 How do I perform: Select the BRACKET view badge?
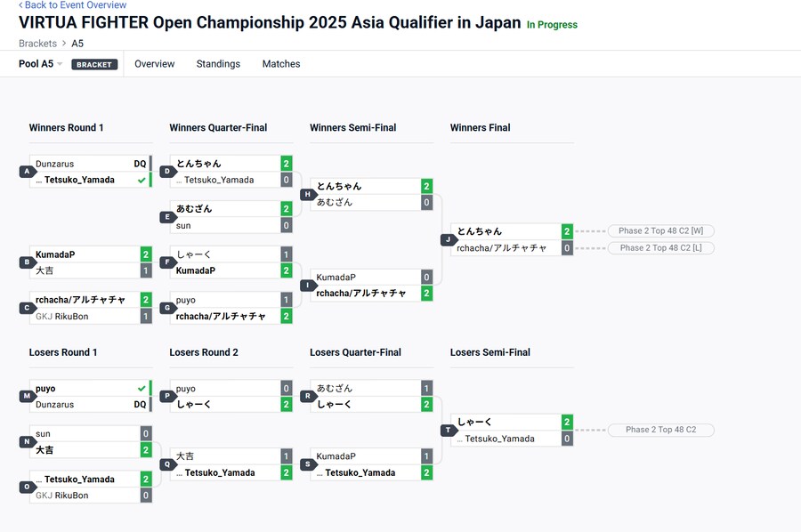[94, 65]
